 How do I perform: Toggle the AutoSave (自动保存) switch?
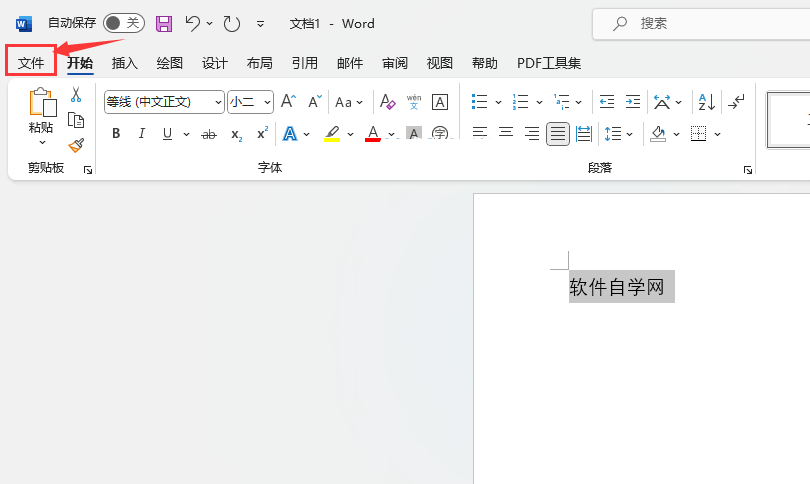(x=123, y=23)
